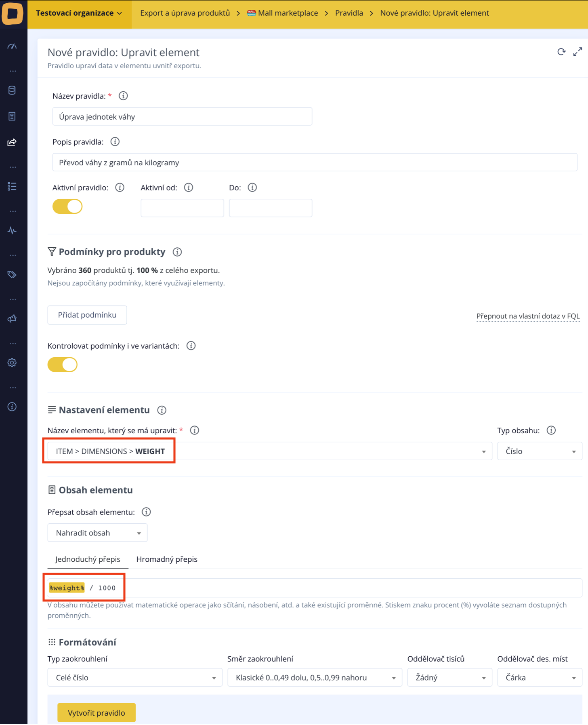Click the refresh icon at top right
The image size is (588, 725).
coord(561,52)
